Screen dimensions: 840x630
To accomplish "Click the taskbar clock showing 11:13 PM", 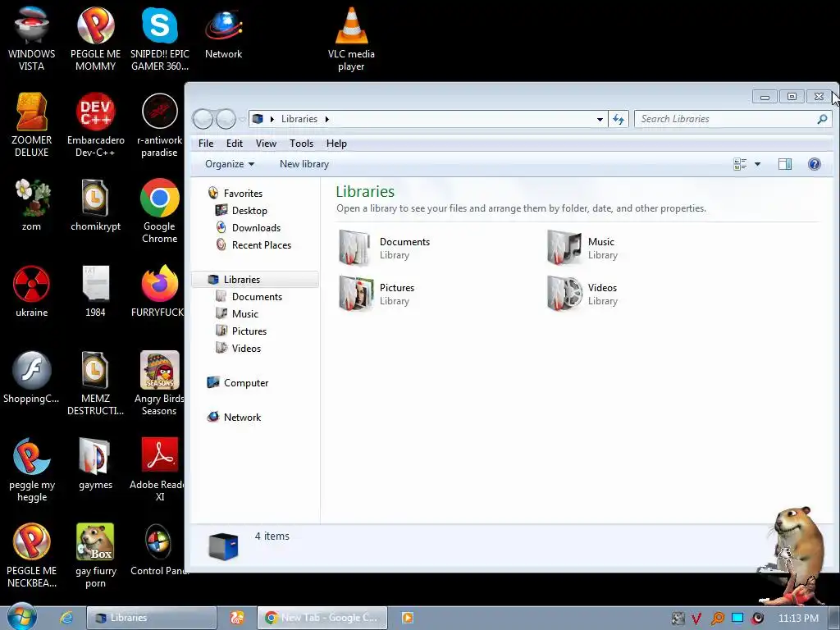I will 797,619.
